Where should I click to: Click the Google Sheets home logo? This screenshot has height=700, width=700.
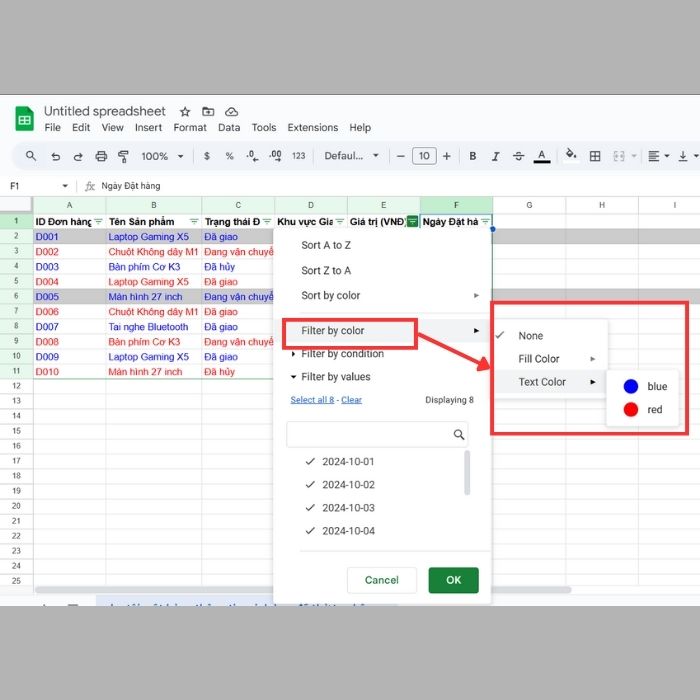tap(25, 119)
